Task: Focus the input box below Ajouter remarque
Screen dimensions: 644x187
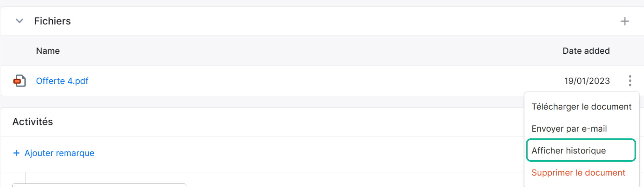Action: 99,185
